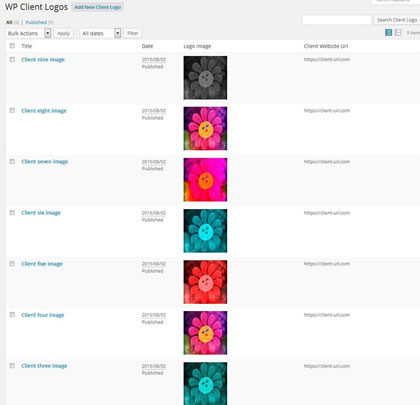Open Client five red flower logo
Viewport: 420px width, 405px height.
point(205,282)
